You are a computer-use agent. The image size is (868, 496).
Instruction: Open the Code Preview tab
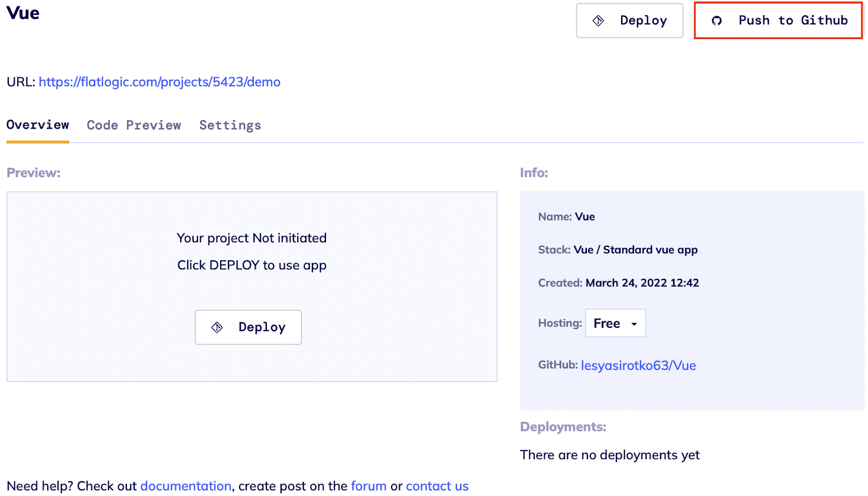(134, 125)
